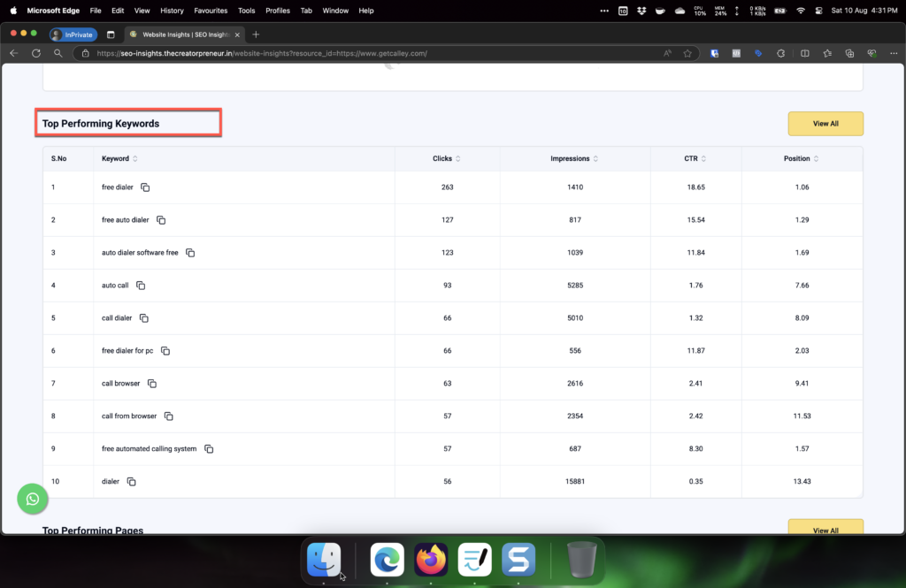Screen dimensions: 906x588
Task: Close the Website Insights tab
Action: 237,34
